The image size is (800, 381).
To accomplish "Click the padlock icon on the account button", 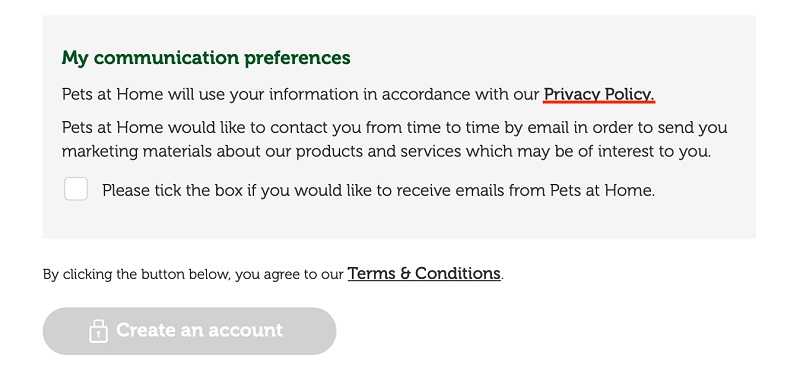I will point(98,331).
